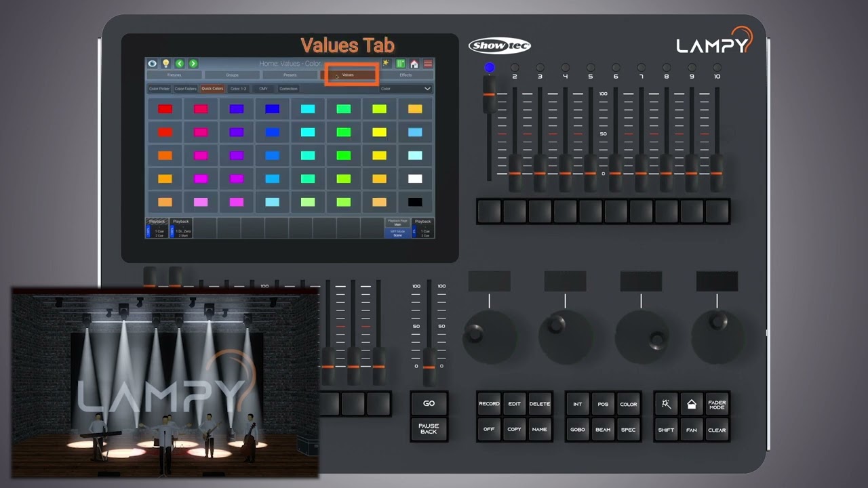Hit the PAUSE BACK key
Image resolution: width=868 pixels, height=488 pixels.
click(x=429, y=429)
